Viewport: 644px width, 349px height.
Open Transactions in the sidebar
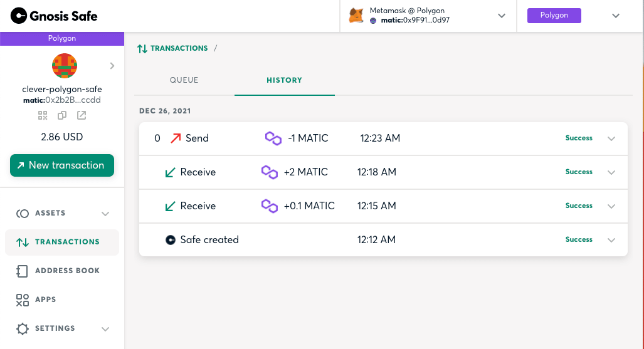[x=62, y=242]
